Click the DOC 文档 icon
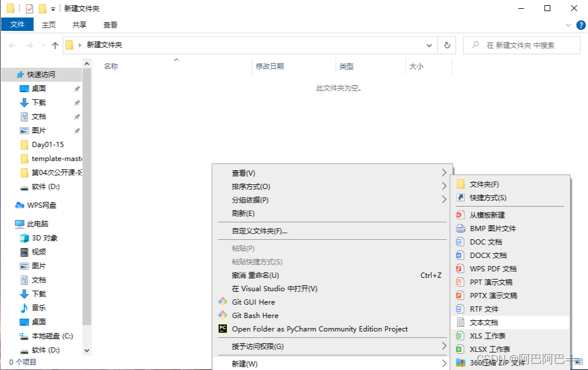This screenshot has height=370, width=588. click(x=460, y=242)
